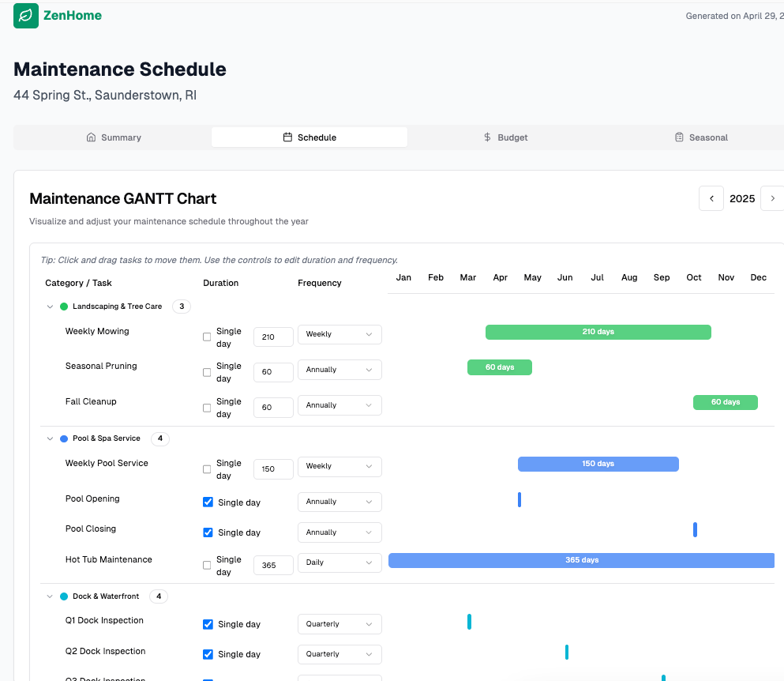Toggle Single day for Hot Tub Maintenance
The height and width of the screenshot is (681, 784).
click(x=207, y=566)
